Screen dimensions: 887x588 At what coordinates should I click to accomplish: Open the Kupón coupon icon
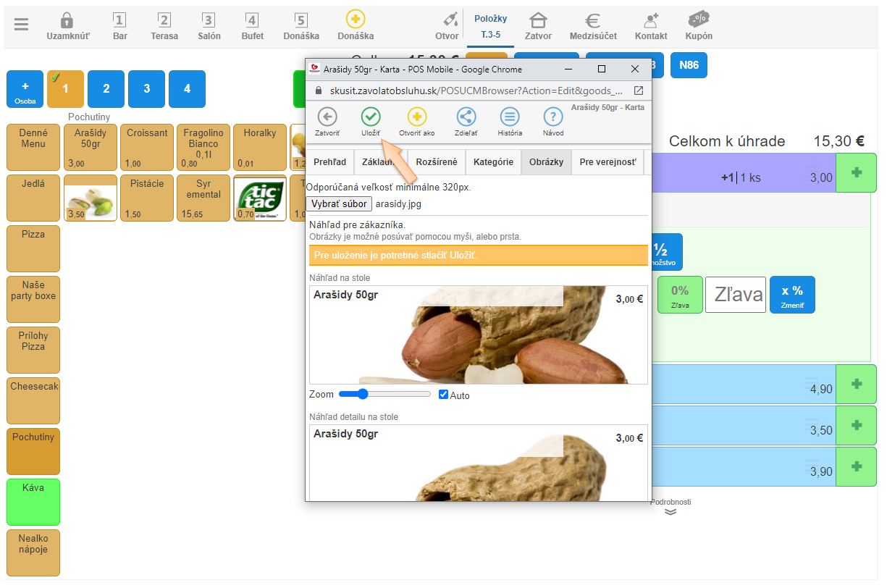click(698, 20)
